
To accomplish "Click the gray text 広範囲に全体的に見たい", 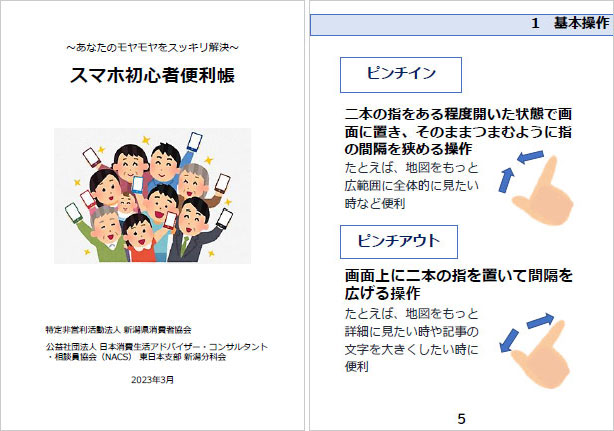I will 412,185.
